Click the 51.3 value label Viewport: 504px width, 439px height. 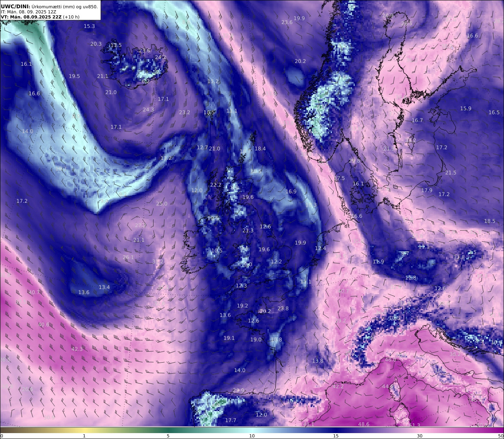point(415,426)
